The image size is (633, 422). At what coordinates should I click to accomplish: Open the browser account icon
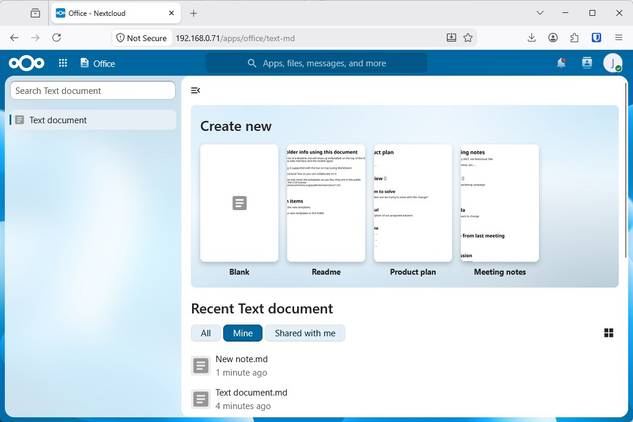tap(553, 38)
